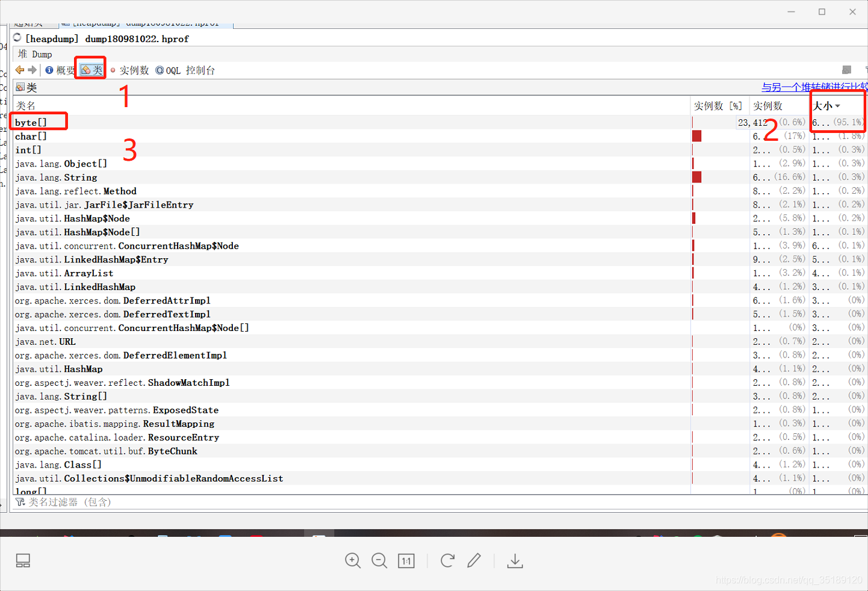Screen dimensions: 868x591
Task: Select the java.net.URL row
Action: (x=439, y=342)
